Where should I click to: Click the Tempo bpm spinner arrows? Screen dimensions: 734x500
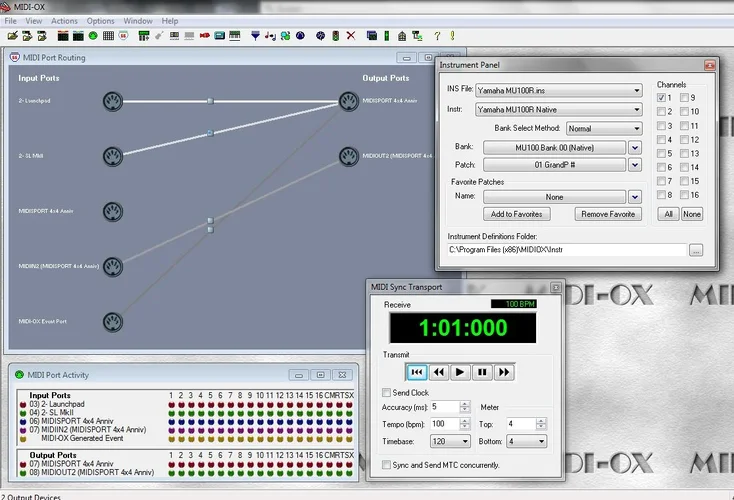pos(464,424)
